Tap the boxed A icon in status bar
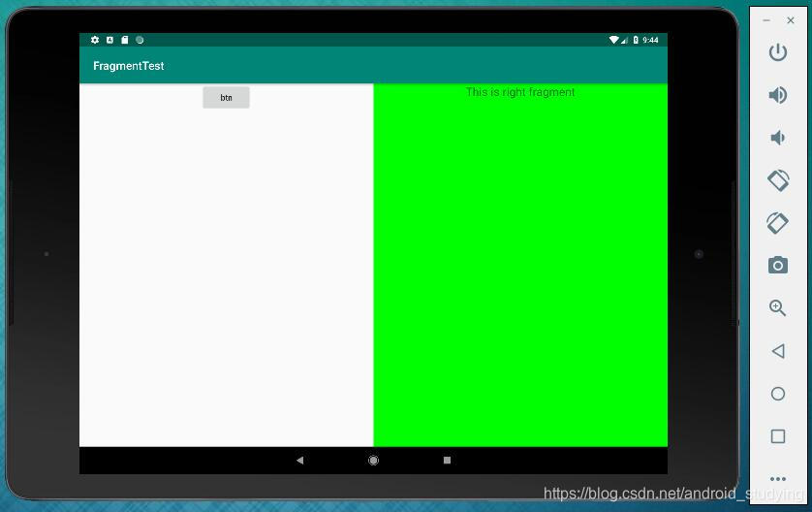812x512 pixels. point(109,40)
